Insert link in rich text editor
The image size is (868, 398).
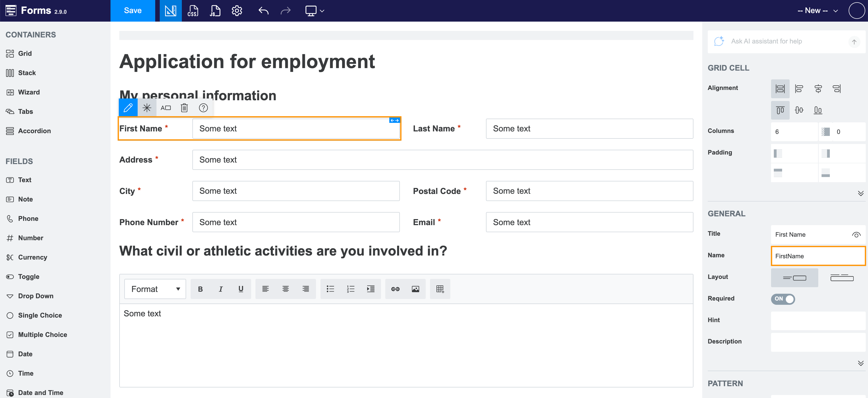coord(395,289)
